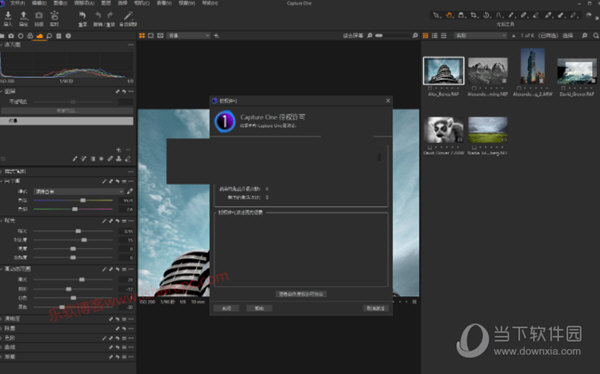
Task: Click the Import (导入) toolbar icon
Action: click(8, 16)
